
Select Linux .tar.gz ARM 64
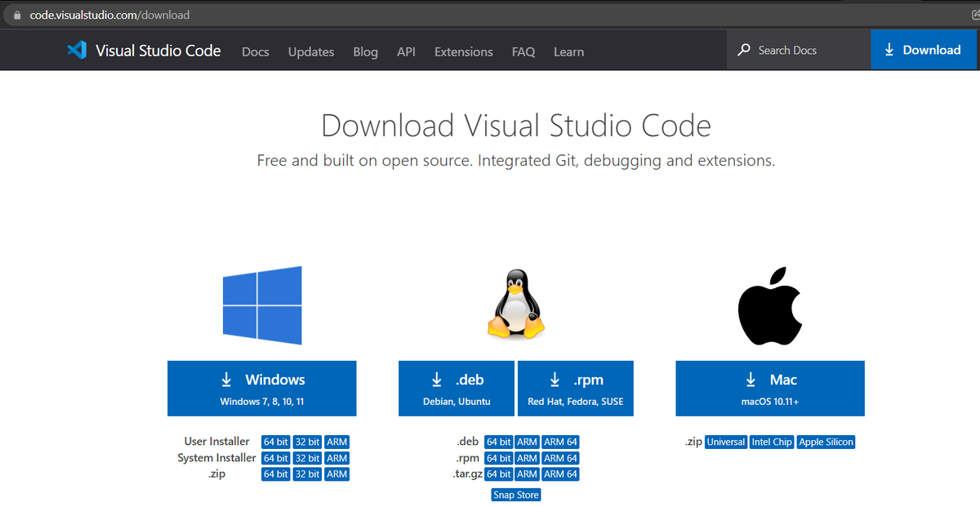[x=561, y=474]
